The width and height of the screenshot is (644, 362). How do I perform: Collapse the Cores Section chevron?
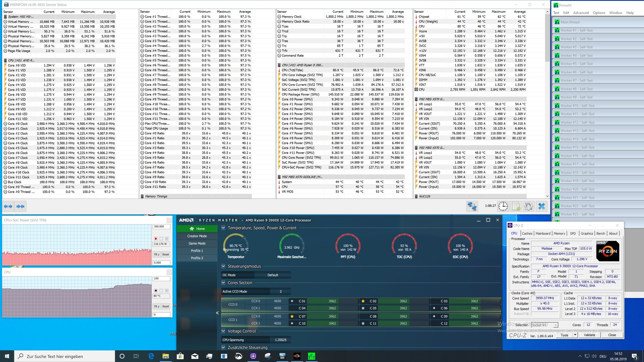click(223, 283)
